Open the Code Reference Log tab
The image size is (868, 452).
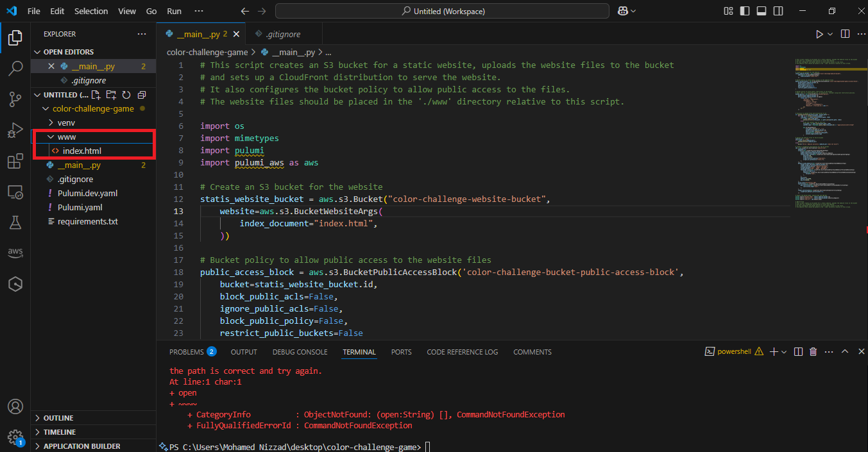coord(463,352)
